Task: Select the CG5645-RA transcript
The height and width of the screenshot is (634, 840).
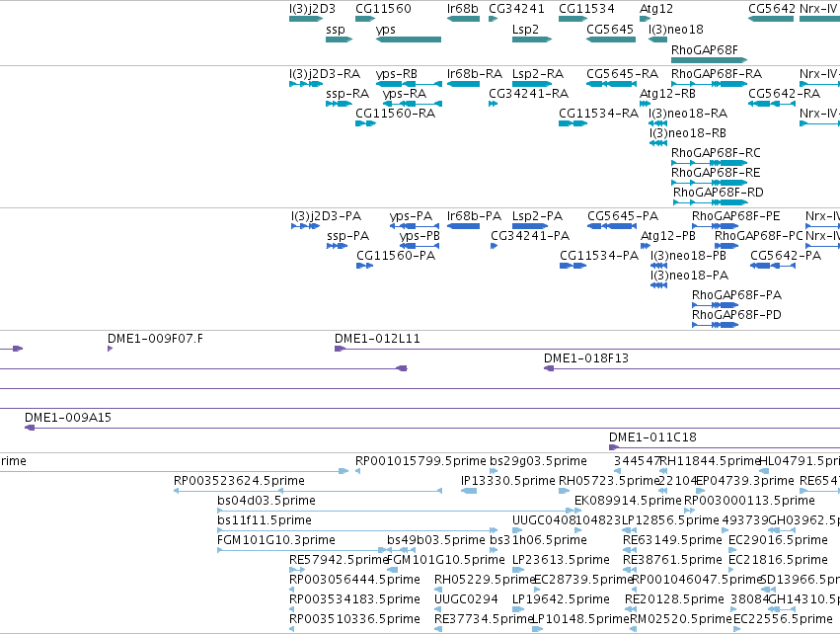Action: point(611,84)
